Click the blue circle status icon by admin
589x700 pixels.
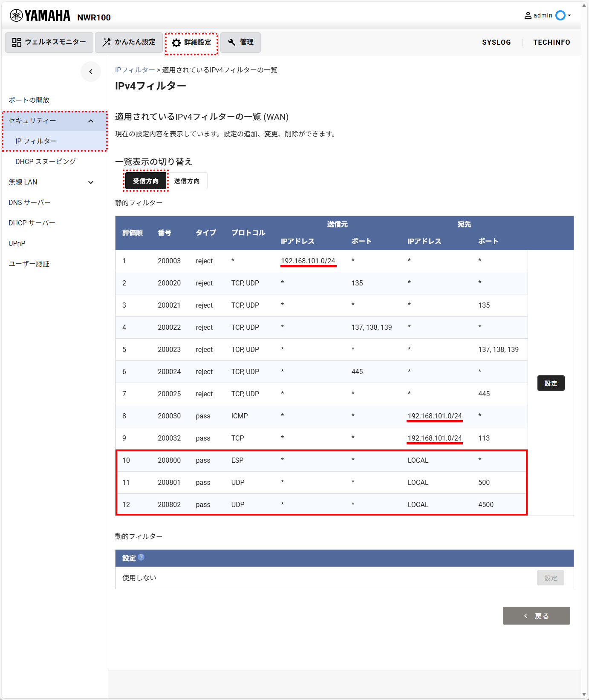pyautogui.click(x=560, y=15)
